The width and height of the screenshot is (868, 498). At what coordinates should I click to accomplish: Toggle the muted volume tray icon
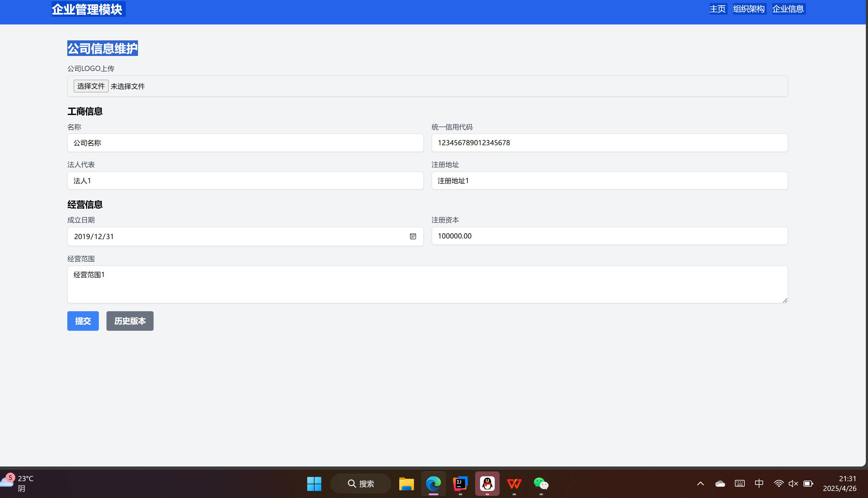pyautogui.click(x=793, y=483)
